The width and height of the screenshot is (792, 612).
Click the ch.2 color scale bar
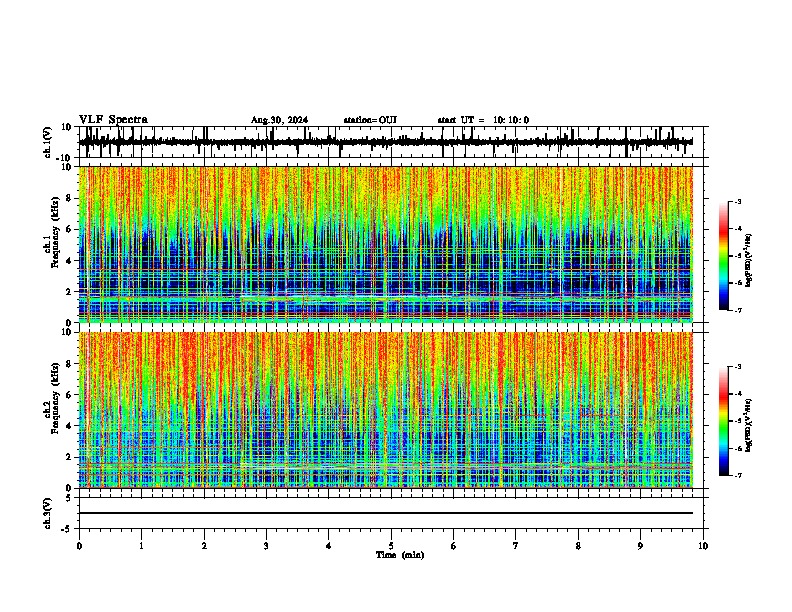click(723, 421)
